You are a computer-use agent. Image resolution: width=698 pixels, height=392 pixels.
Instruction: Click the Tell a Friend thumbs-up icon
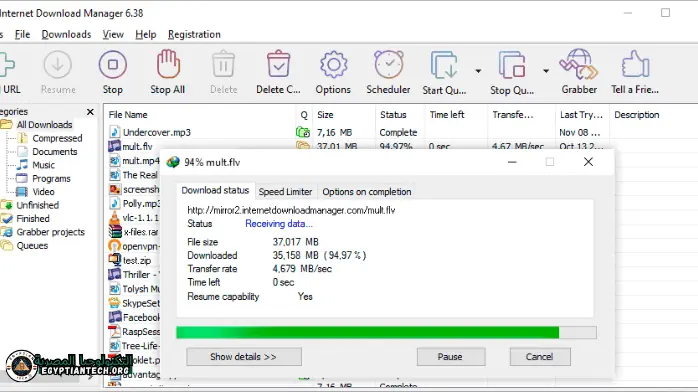(x=636, y=65)
